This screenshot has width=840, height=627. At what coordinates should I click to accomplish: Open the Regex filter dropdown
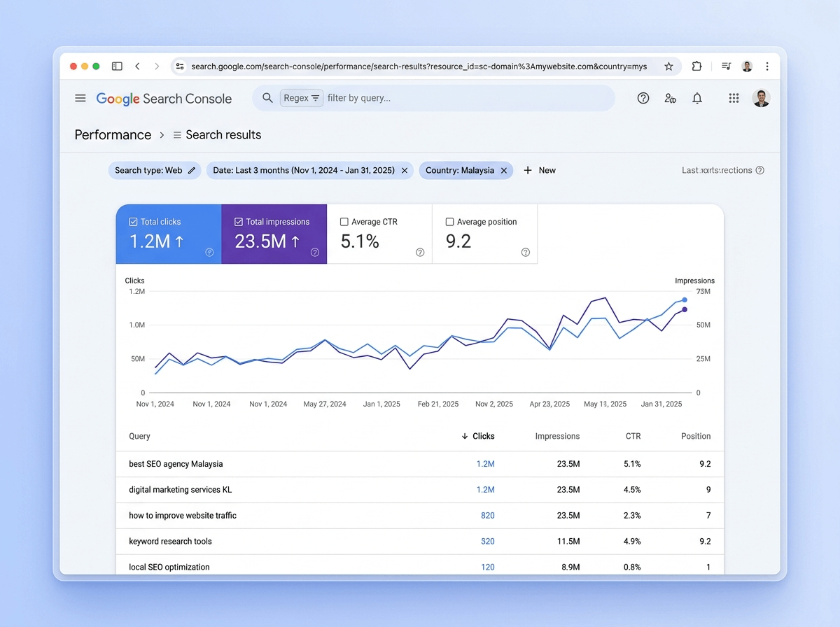tap(302, 98)
